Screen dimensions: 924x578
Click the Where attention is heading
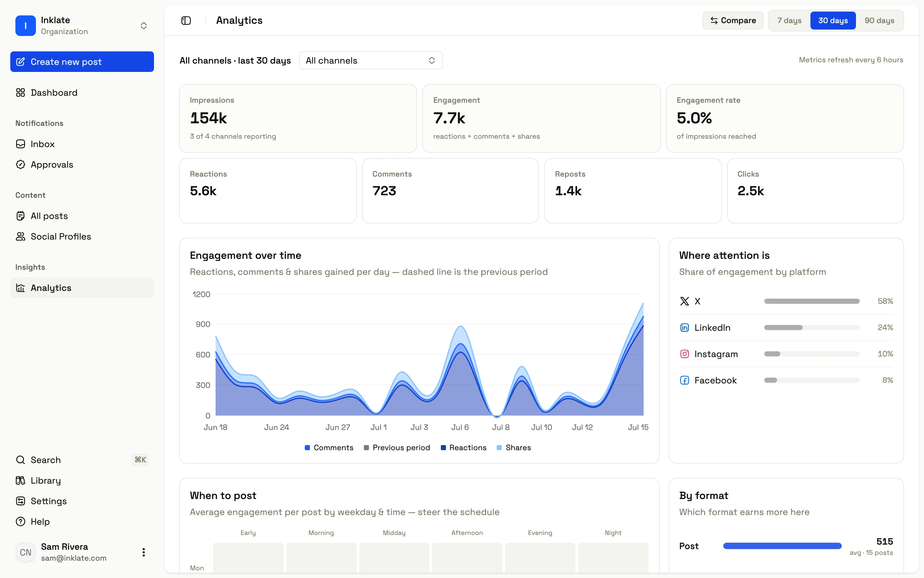pyautogui.click(x=724, y=255)
